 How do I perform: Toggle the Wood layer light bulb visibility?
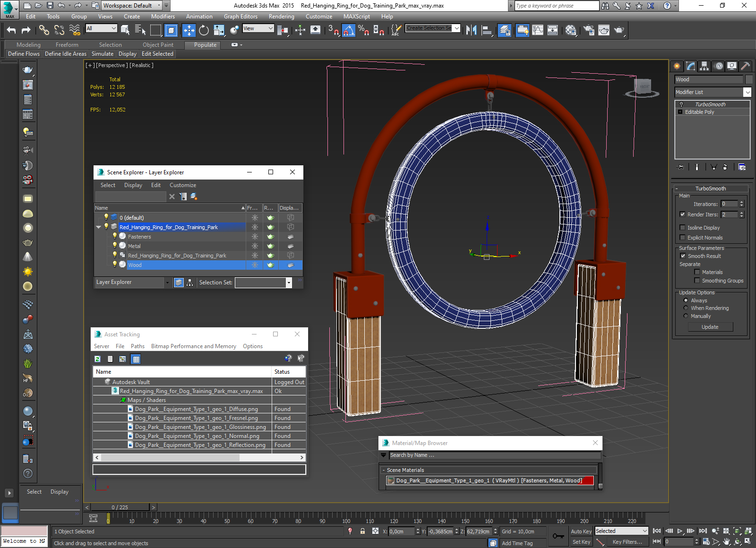pos(114,264)
